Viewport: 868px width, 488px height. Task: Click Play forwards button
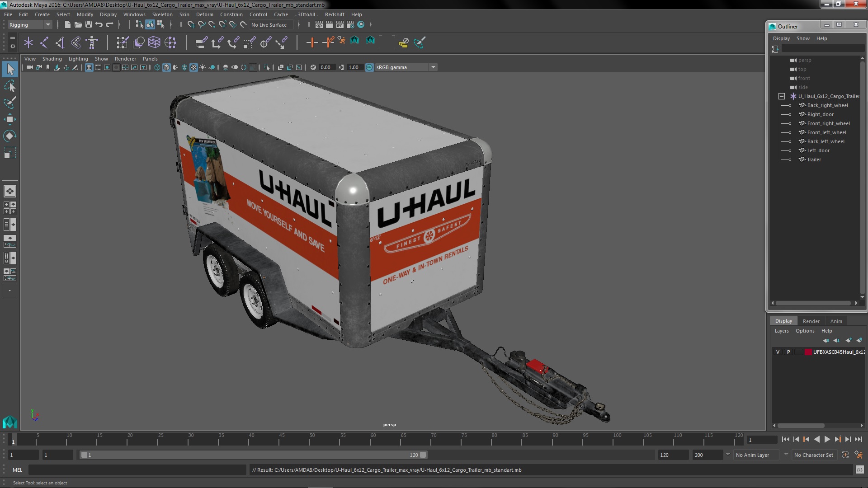827,439
